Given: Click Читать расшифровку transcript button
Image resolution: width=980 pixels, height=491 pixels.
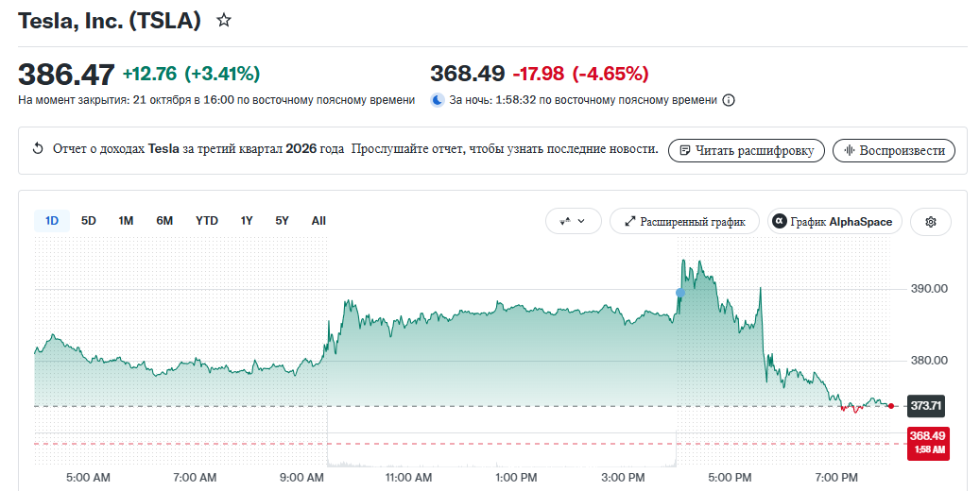Looking at the screenshot, I should point(747,150).
